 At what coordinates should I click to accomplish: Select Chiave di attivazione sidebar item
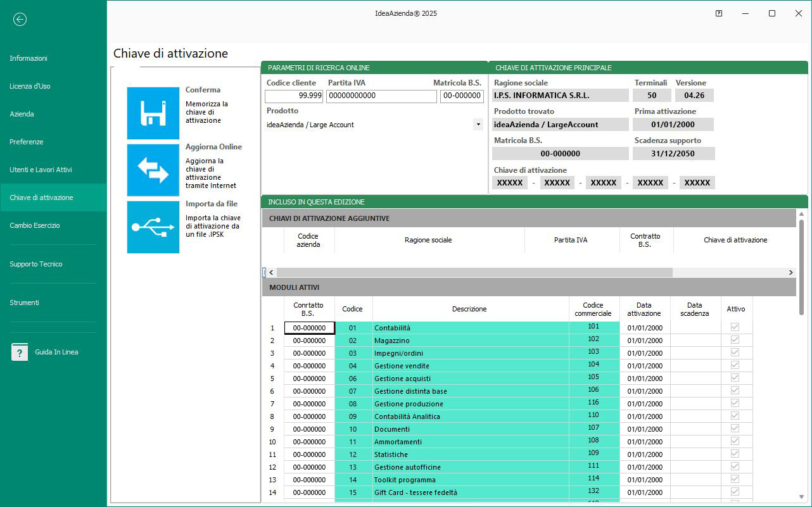click(53, 197)
